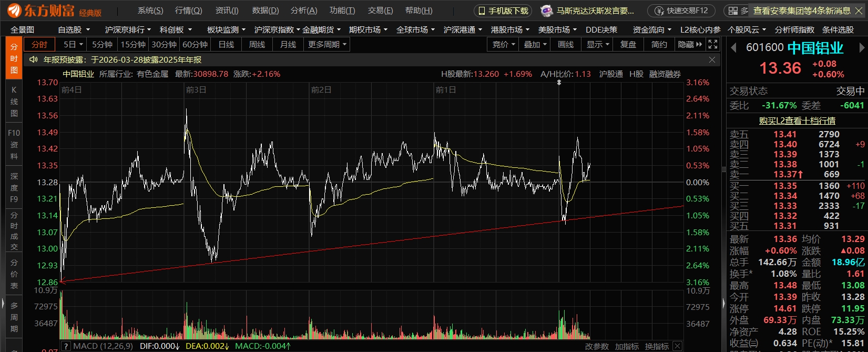Collapse the right quote panel with edge arrow
The height and width of the screenshot is (352, 868).
click(x=723, y=303)
